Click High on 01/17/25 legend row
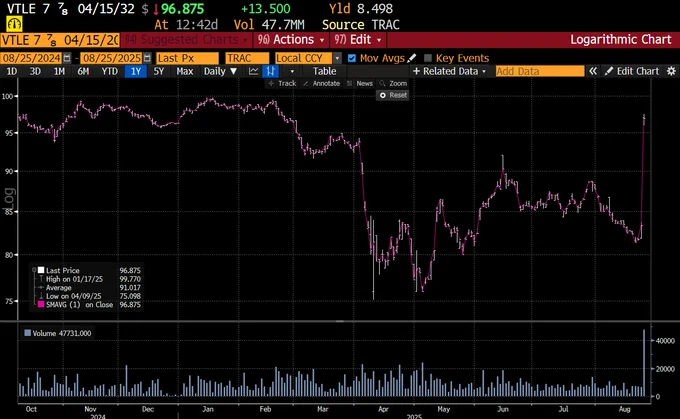This screenshot has width=680, height=419. pos(89,279)
